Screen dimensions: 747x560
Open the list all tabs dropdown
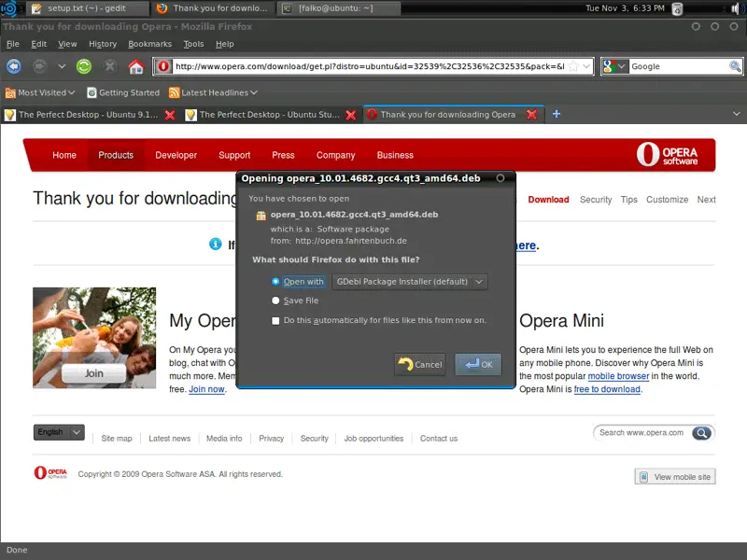coord(737,114)
